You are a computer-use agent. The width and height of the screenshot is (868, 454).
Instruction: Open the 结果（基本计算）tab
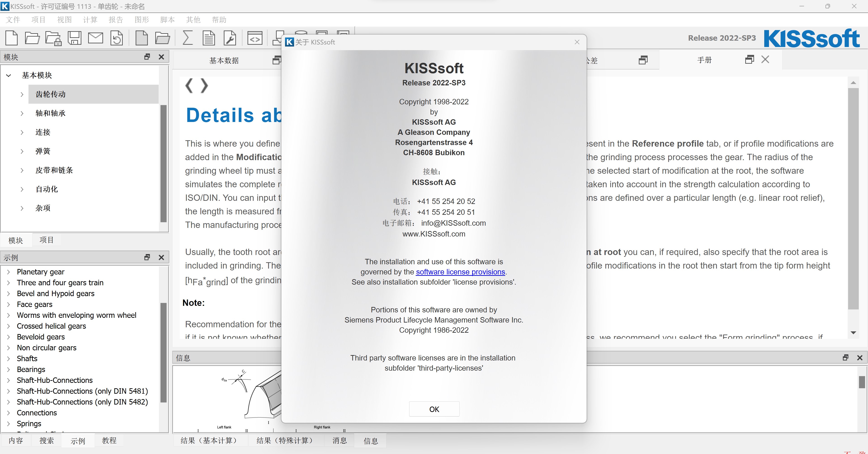[x=210, y=440]
